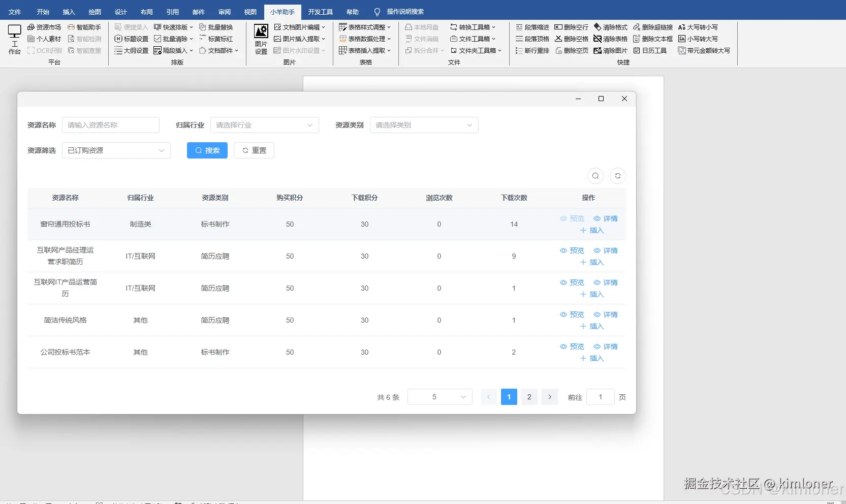
Task: Open 资源市场 resource market
Action: (x=44, y=27)
